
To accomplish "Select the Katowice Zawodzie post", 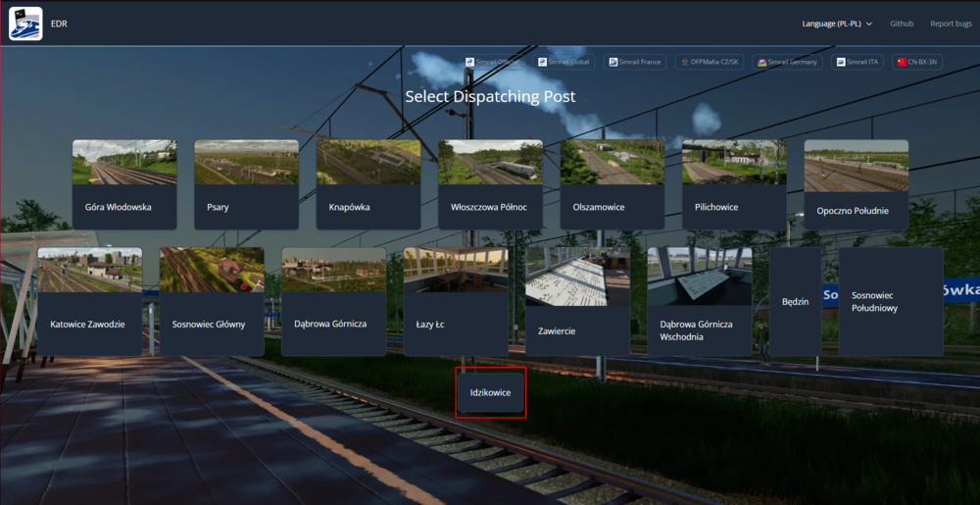I will (x=90, y=301).
